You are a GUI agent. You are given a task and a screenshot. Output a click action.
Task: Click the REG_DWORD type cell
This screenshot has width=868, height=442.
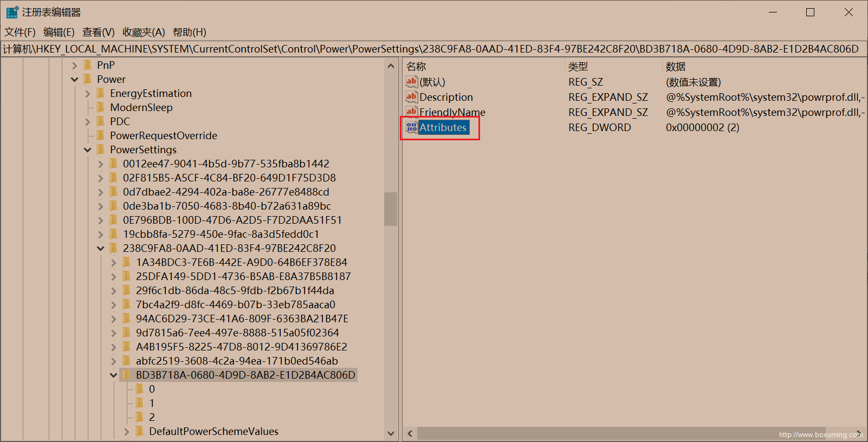pos(600,127)
